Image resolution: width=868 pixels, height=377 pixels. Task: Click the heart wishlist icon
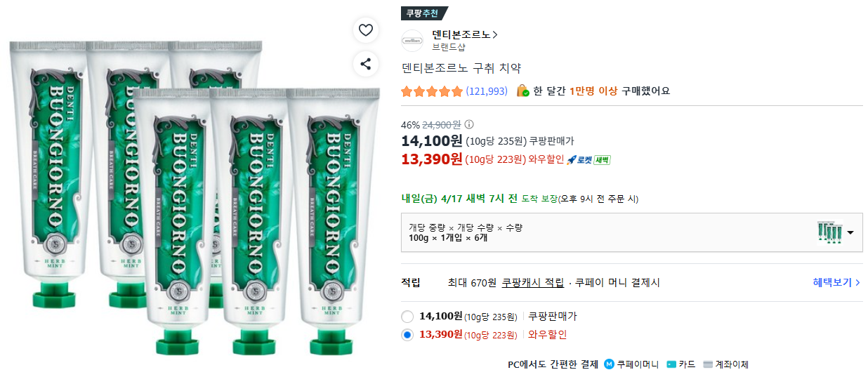(x=365, y=30)
